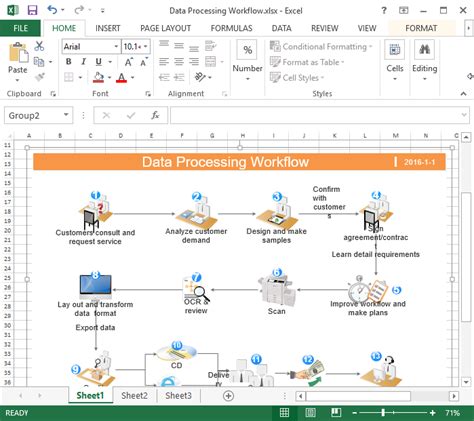Decrease indent in Alignment group

coord(164,77)
